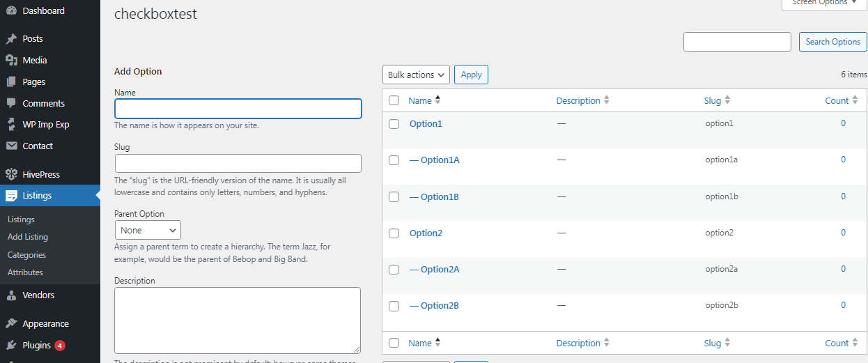Screen dimensions: 868x363
Task: Check the checkbox for Option1 row
Action: pos(394,124)
